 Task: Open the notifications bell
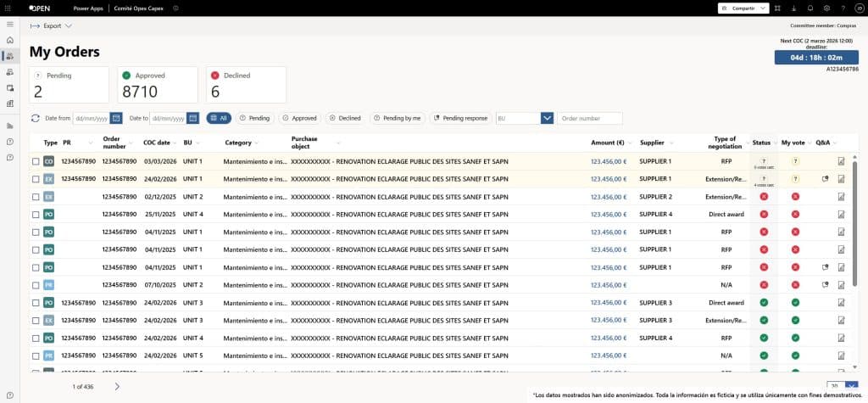810,8
